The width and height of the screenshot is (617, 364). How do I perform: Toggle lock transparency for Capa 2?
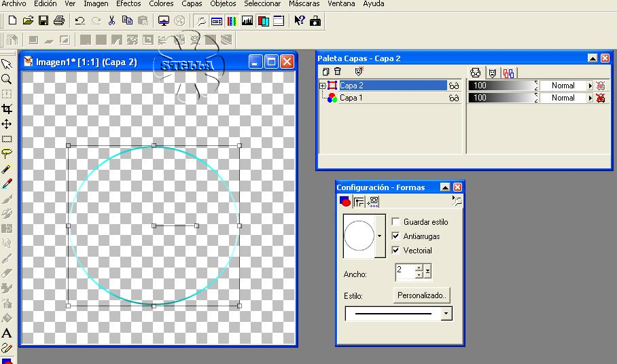click(601, 86)
